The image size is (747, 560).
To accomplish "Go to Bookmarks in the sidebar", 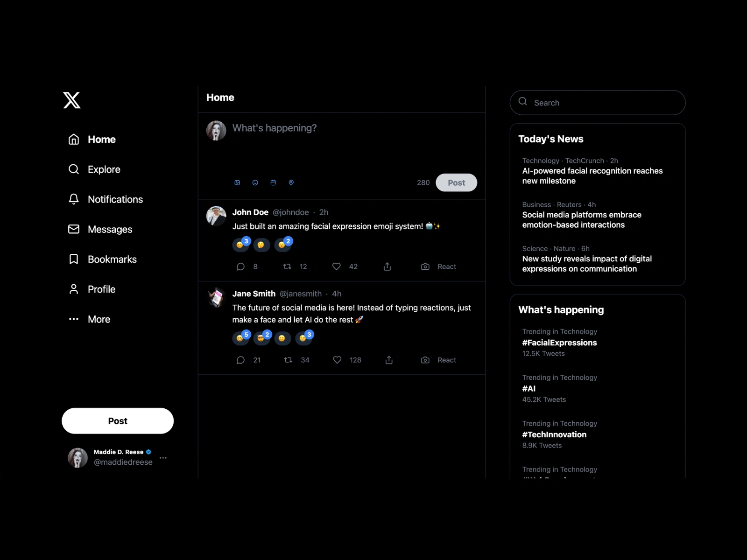I will click(103, 259).
